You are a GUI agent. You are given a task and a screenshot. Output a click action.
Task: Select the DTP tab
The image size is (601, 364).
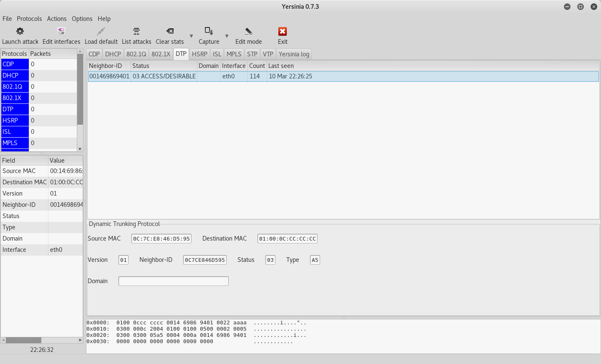coord(181,54)
